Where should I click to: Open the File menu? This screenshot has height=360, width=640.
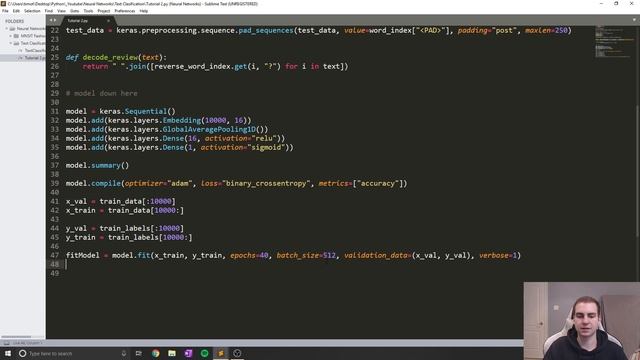point(5,11)
